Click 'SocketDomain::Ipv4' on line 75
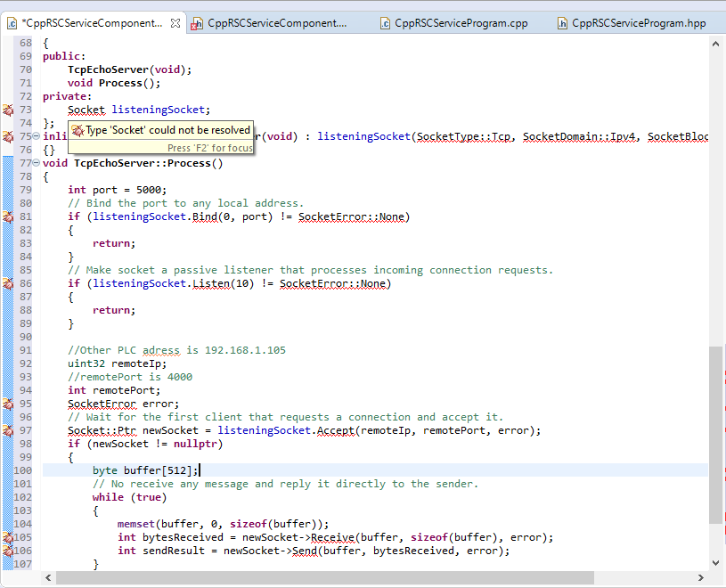 point(578,136)
